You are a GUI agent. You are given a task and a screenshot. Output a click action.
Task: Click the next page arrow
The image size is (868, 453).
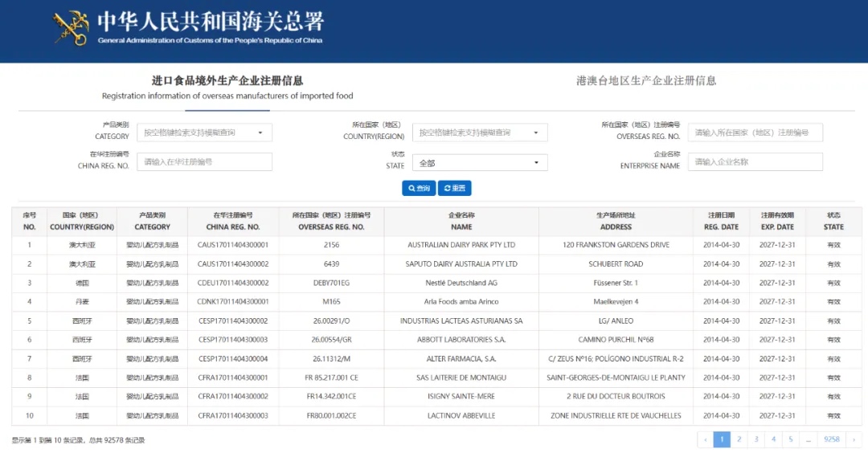point(854,439)
